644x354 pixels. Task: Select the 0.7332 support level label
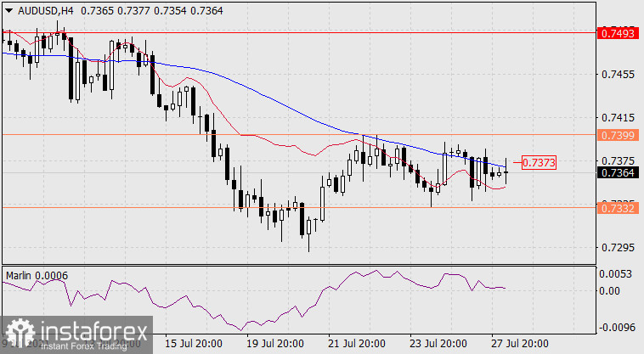[x=617, y=207]
